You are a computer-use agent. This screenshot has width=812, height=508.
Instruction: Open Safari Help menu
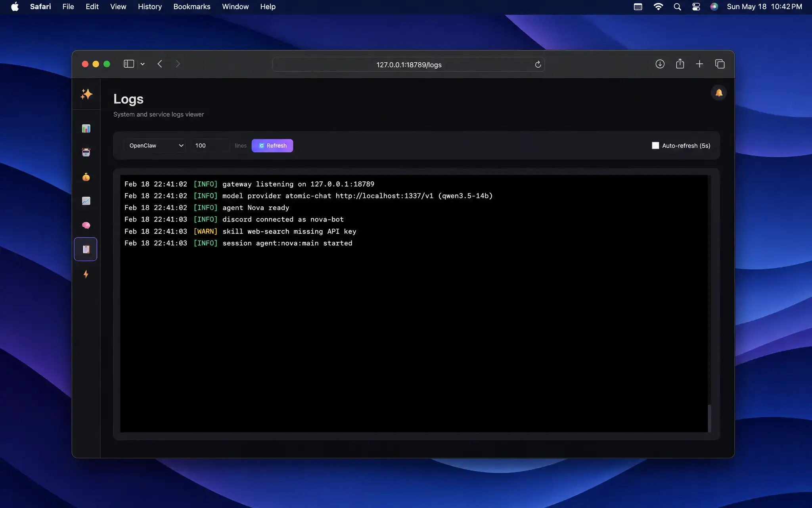tap(268, 7)
